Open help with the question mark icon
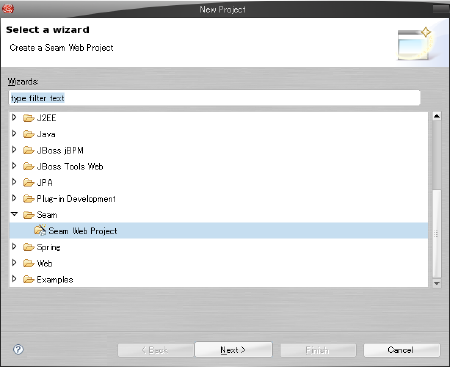Viewport: 450px width, 367px height. coord(18,349)
